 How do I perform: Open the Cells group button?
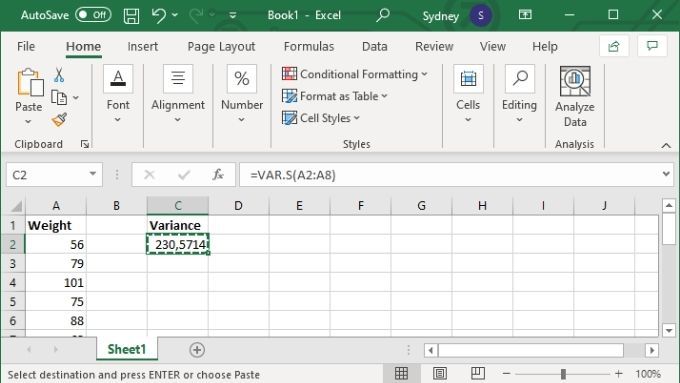468,94
